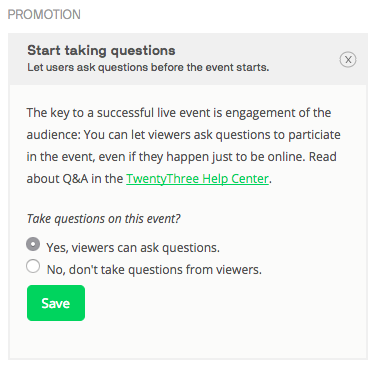Click the PROMOTION section title
Screen dimensions: 379x372
pos(44,15)
